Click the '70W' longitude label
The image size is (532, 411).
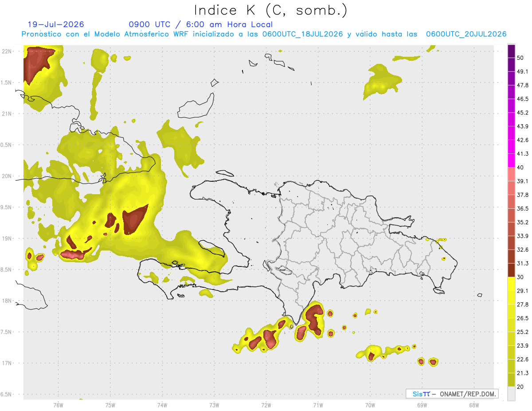(370, 405)
